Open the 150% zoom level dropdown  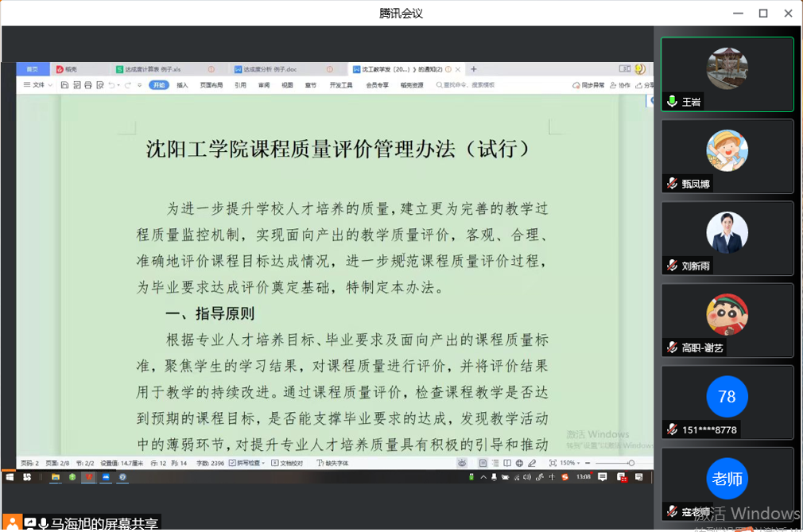click(569, 463)
